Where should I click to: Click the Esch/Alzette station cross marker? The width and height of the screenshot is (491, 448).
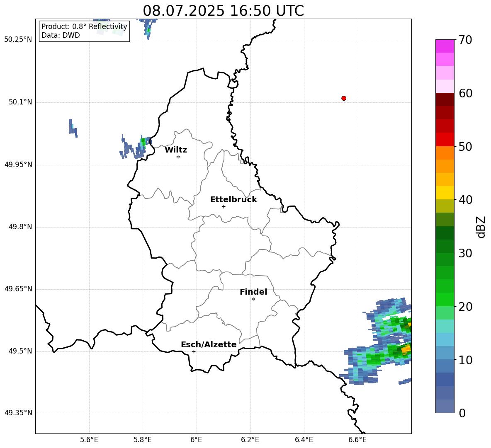(194, 351)
